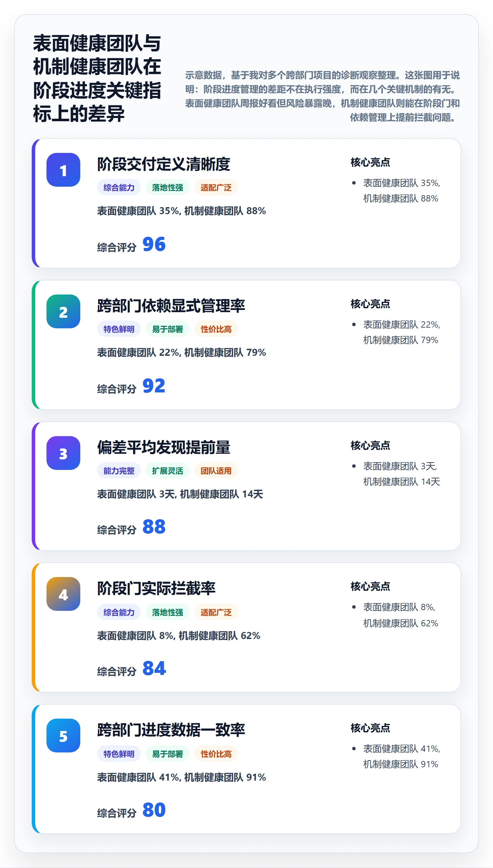
Task: Click the number 5 rank badge
Action: [63, 736]
